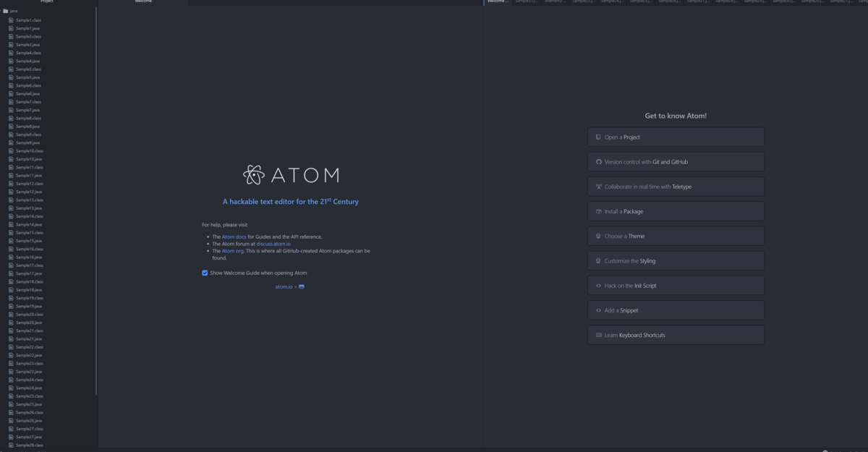Click the file icon beside Sample12.class
868x452 pixels.
[x=11, y=184]
